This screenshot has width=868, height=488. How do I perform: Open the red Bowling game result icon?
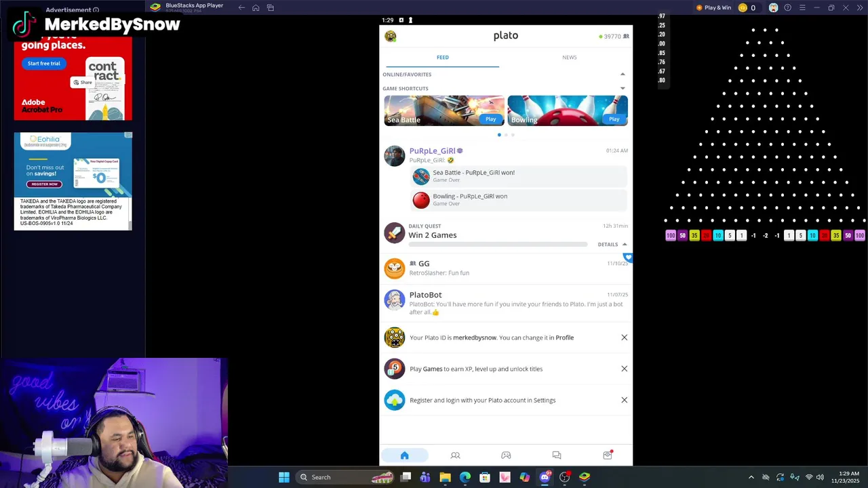[421, 200]
